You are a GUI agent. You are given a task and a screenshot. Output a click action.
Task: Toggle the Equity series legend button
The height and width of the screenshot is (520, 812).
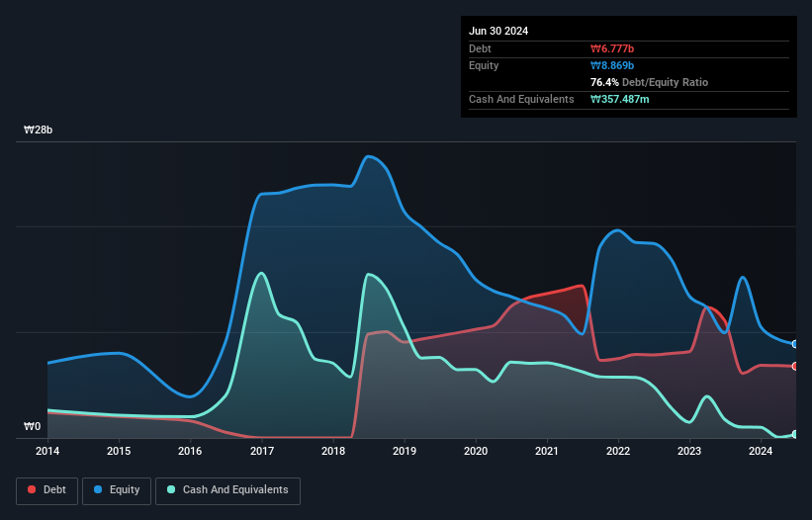coord(117,490)
